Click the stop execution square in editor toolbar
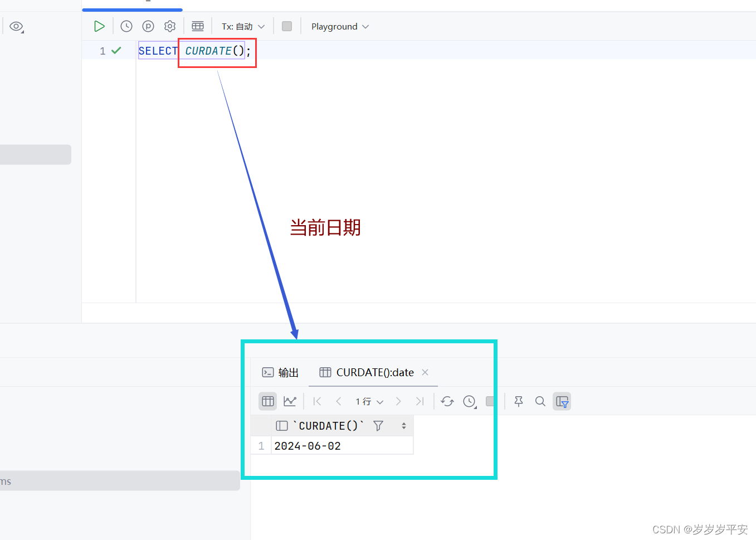The width and height of the screenshot is (756, 540). pyautogui.click(x=287, y=26)
